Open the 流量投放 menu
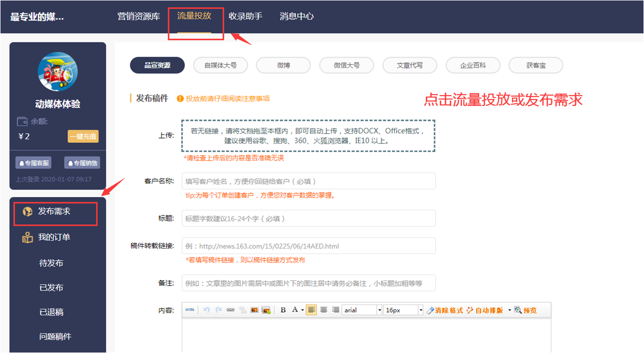 pyautogui.click(x=194, y=15)
